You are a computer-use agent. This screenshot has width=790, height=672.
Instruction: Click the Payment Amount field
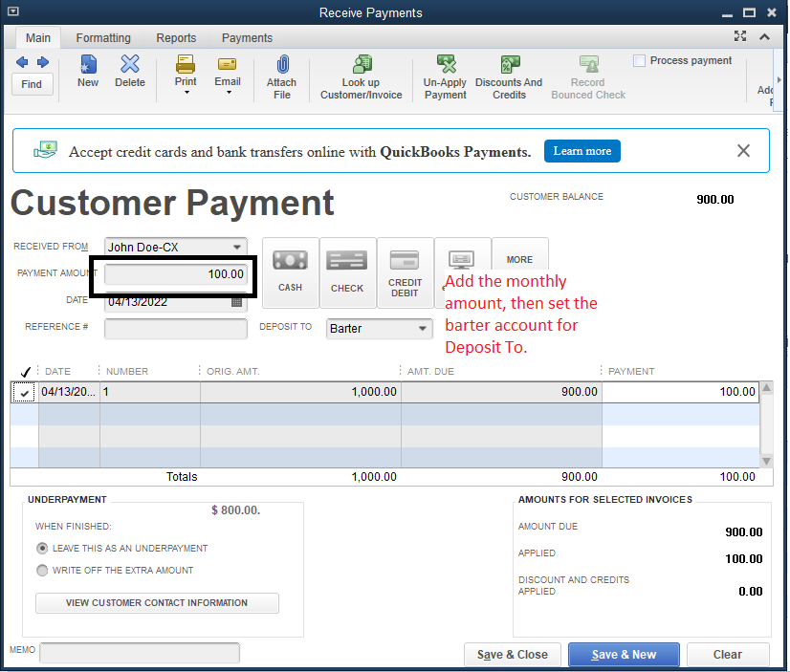176,274
